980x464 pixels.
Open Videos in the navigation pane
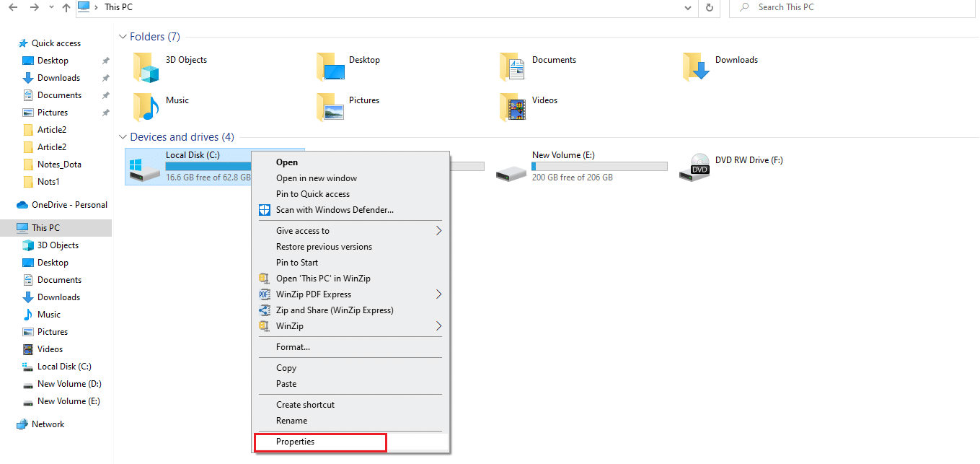tap(50, 349)
